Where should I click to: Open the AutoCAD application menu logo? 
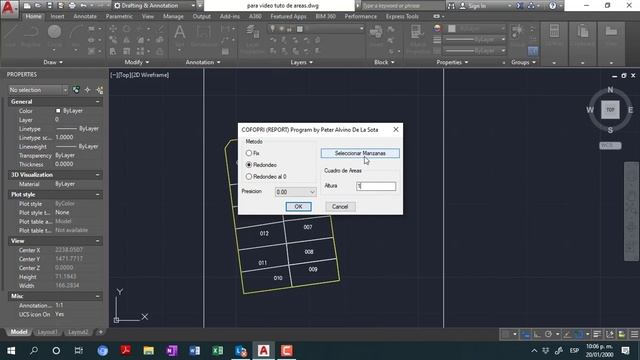[x=9, y=9]
